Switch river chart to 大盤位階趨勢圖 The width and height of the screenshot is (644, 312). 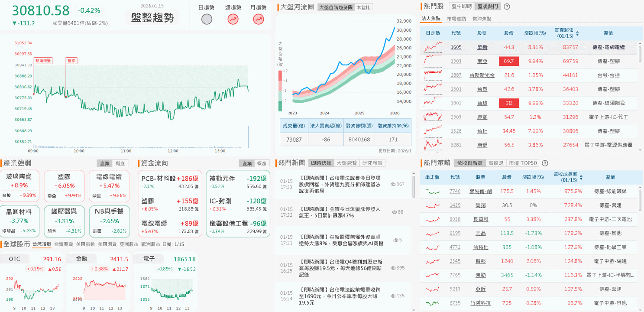tap(336, 7)
